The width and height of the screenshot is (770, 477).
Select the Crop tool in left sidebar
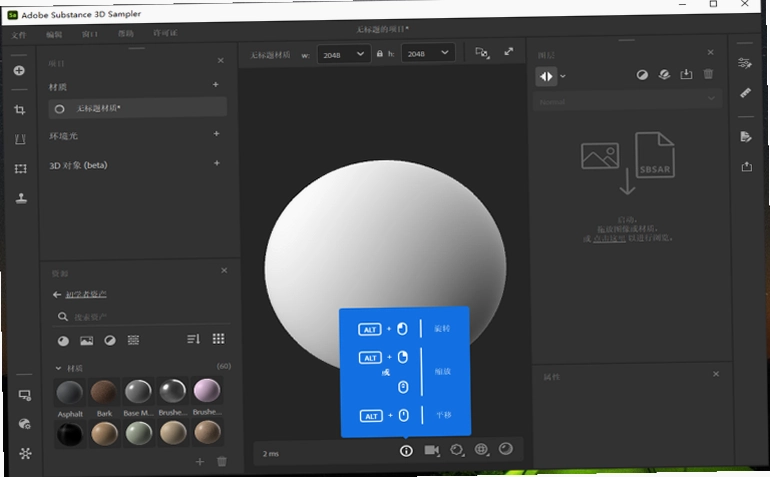coord(20,110)
